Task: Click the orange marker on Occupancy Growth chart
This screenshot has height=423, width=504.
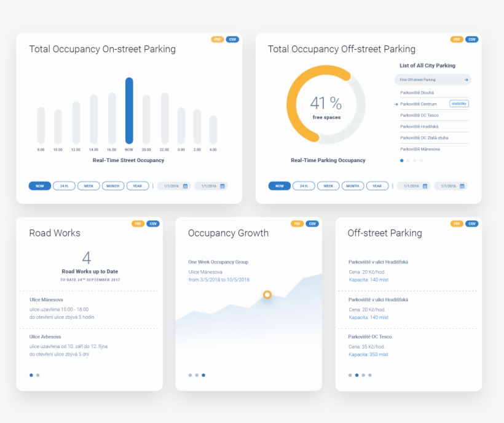Action: click(x=267, y=295)
